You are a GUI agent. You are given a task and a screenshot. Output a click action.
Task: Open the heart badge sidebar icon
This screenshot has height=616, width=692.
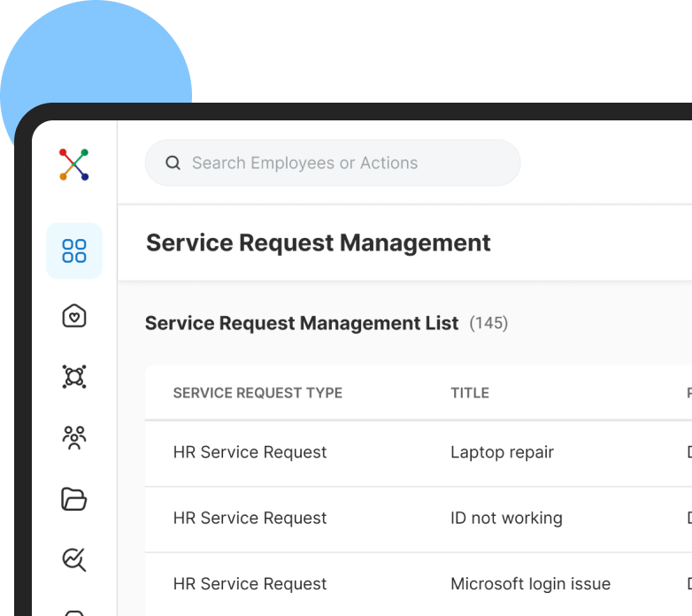[74, 316]
